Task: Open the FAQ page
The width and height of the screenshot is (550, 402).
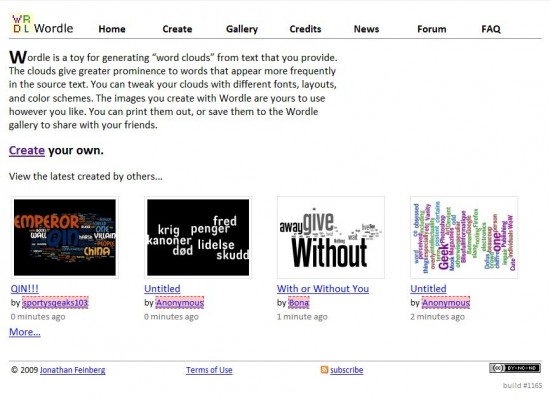Action: point(491,29)
